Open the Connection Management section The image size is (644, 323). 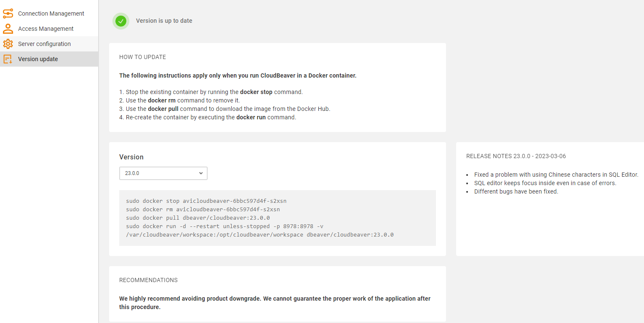click(49, 13)
